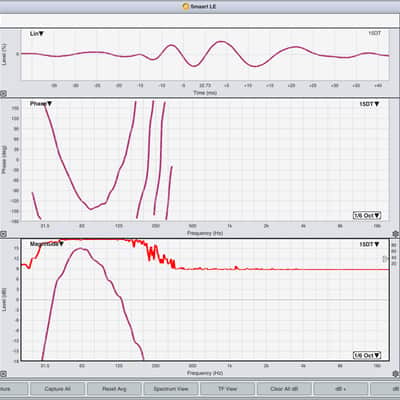
Task: Open the gear settings icon beside the magnitude plot
Action: (396, 374)
